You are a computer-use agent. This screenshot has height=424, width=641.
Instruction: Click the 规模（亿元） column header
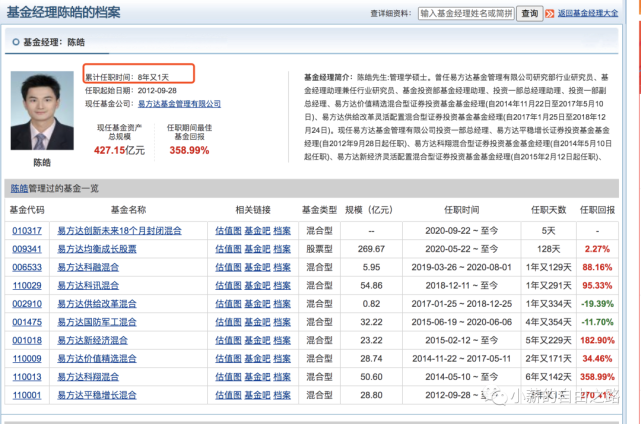(369, 210)
